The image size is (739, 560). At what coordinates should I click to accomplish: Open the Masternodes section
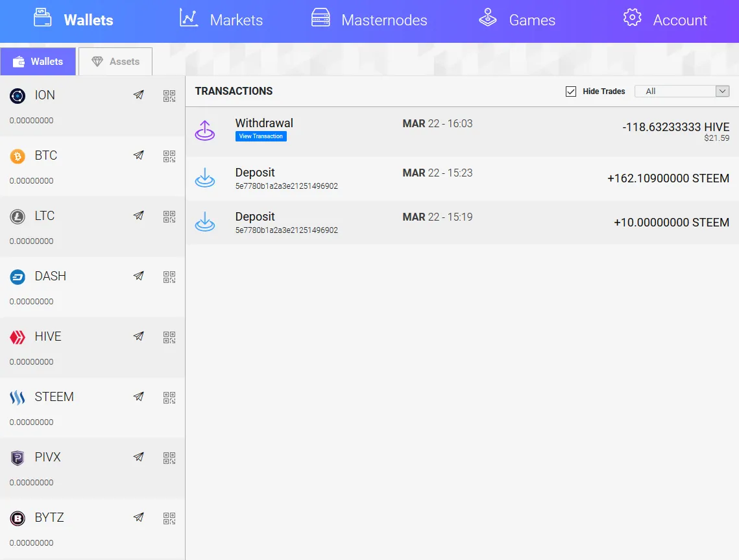click(369, 19)
